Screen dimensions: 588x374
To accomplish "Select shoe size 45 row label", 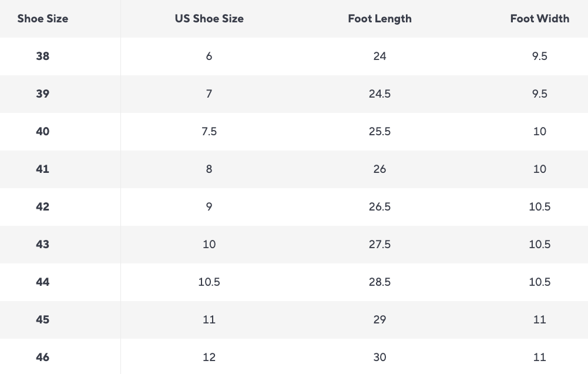I will click(43, 320).
